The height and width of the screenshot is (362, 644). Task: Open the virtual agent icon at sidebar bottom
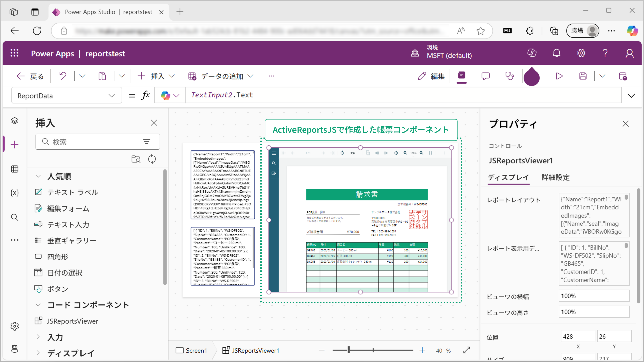point(15,349)
